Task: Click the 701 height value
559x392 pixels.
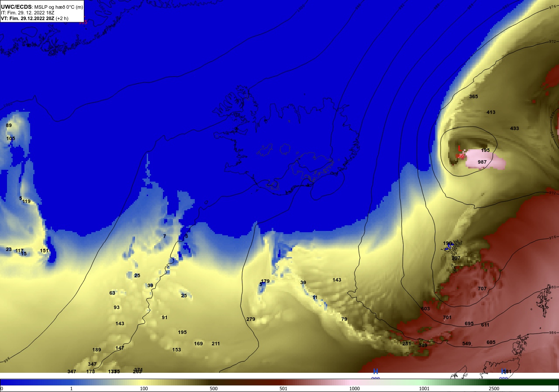Action: coord(447,317)
